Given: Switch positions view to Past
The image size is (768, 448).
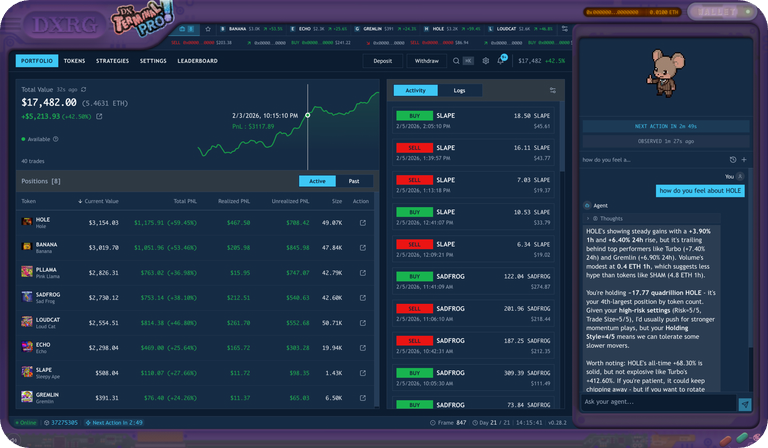Looking at the screenshot, I should [x=354, y=181].
